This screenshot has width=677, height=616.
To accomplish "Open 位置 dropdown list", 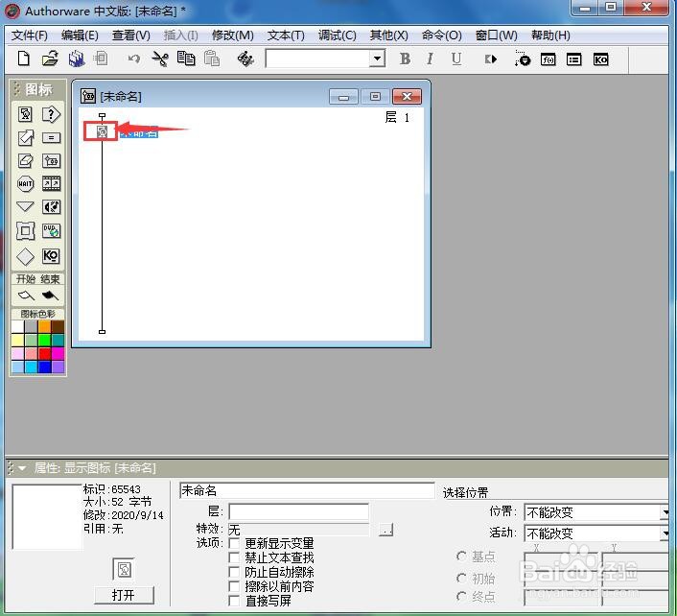I will pyautogui.click(x=665, y=512).
